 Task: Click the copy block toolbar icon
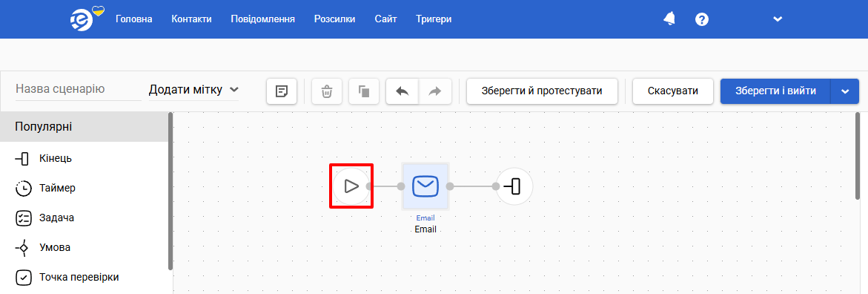pyautogui.click(x=364, y=91)
